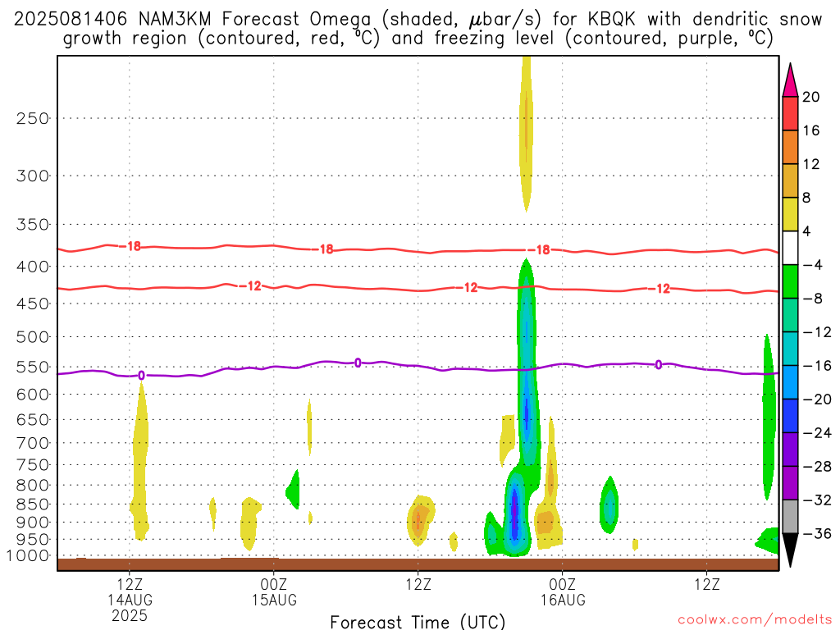Select the 900 pressure axis label
840x630 pixels.
click(x=33, y=522)
